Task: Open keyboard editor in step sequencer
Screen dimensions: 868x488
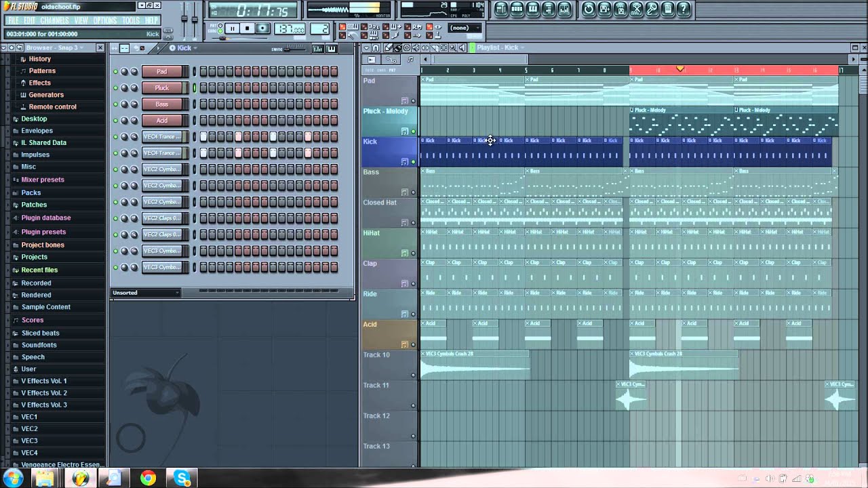Action: pyautogui.click(x=332, y=49)
